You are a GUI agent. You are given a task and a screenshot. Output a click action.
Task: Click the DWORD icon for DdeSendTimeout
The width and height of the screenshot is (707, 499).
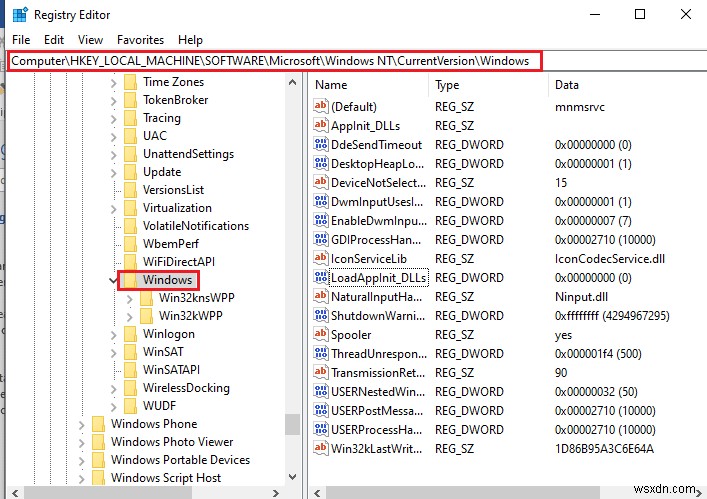(x=321, y=144)
